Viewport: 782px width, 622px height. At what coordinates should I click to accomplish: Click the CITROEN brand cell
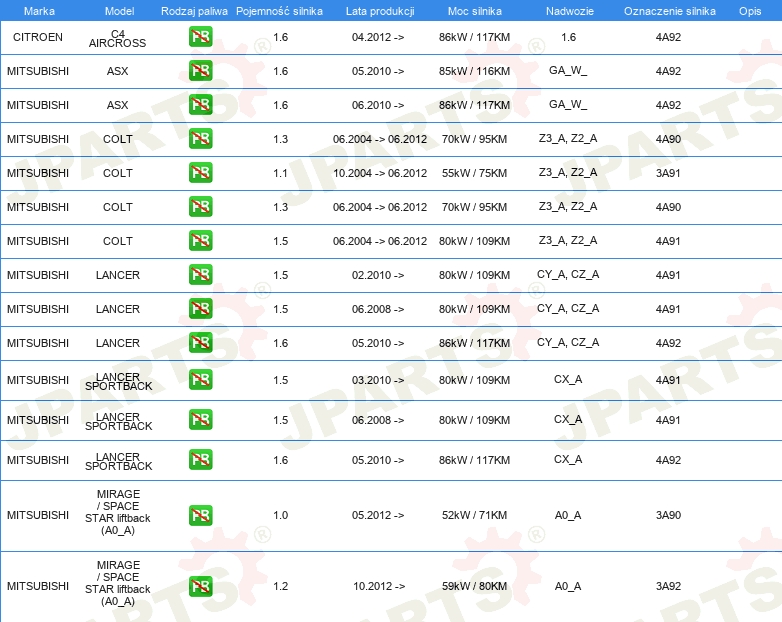(x=38, y=37)
